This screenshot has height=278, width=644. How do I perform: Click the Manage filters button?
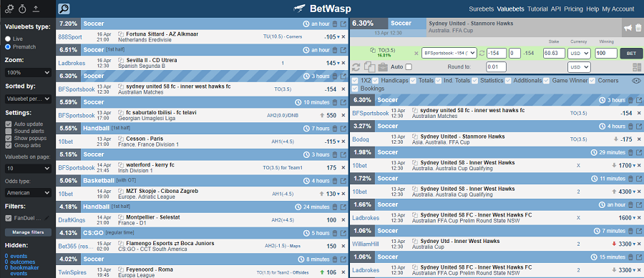tap(28, 232)
